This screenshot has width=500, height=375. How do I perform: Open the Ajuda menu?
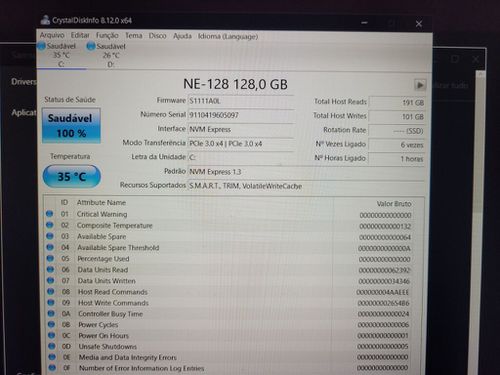coord(182,36)
